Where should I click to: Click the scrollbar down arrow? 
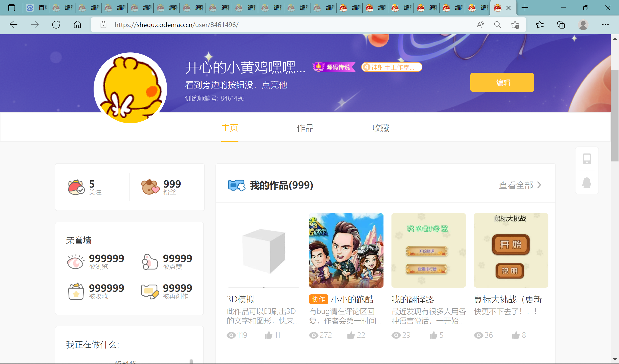(615, 359)
